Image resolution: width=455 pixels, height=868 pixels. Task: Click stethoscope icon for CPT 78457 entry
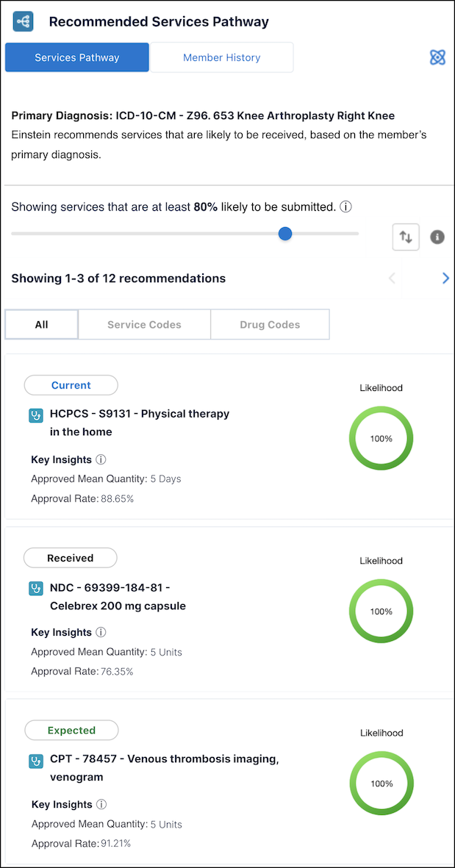coord(36,761)
